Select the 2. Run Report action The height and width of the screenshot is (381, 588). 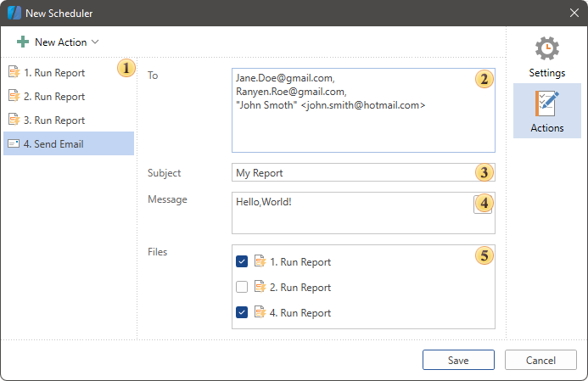[x=54, y=97]
